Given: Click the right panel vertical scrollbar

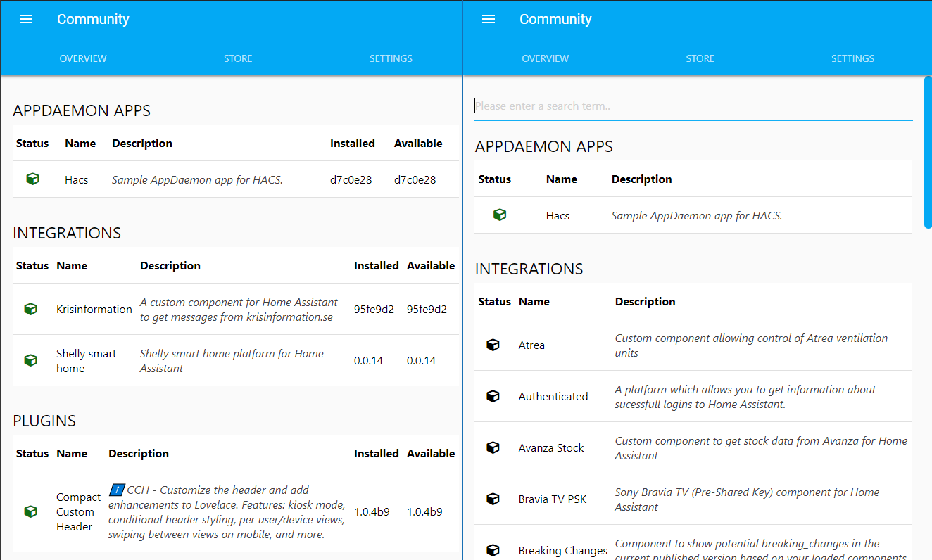Looking at the screenshot, I should tap(928, 152).
